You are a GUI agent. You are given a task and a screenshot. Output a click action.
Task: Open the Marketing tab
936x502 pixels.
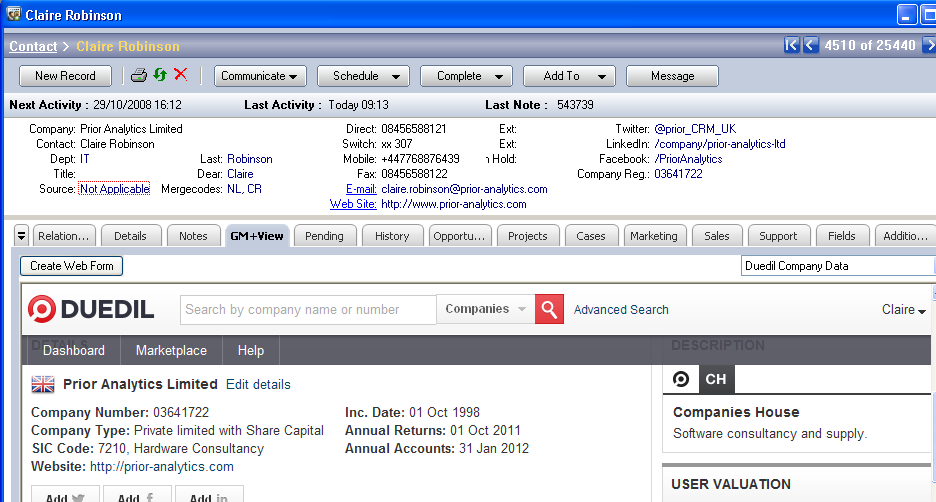[654, 236]
